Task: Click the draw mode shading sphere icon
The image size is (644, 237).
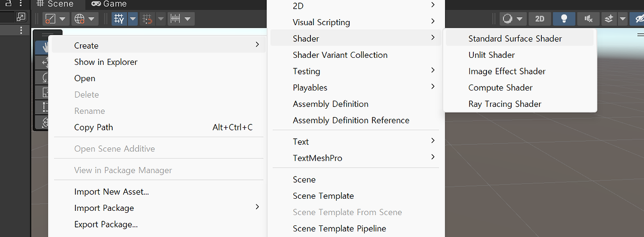Action: [x=507, y=19]
